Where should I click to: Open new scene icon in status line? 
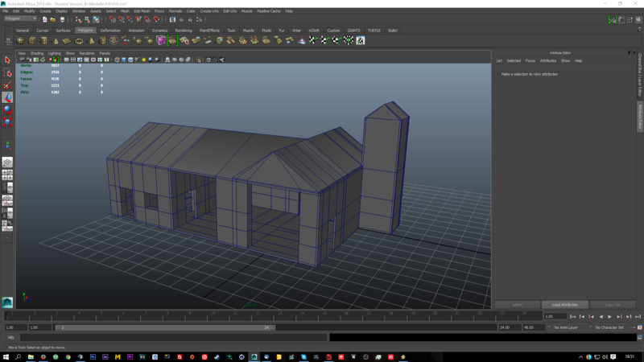tap(44, 19)
